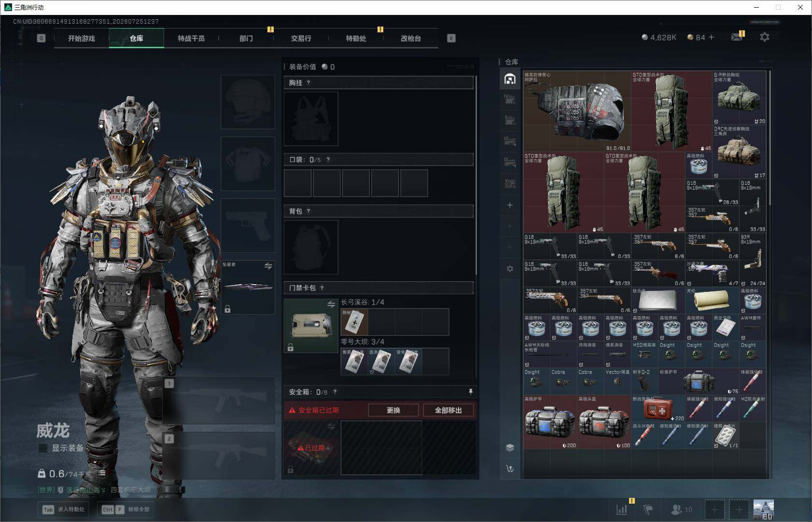Open the friends list icon showing 10
The image size is (812, 522).
coord(681,509)
